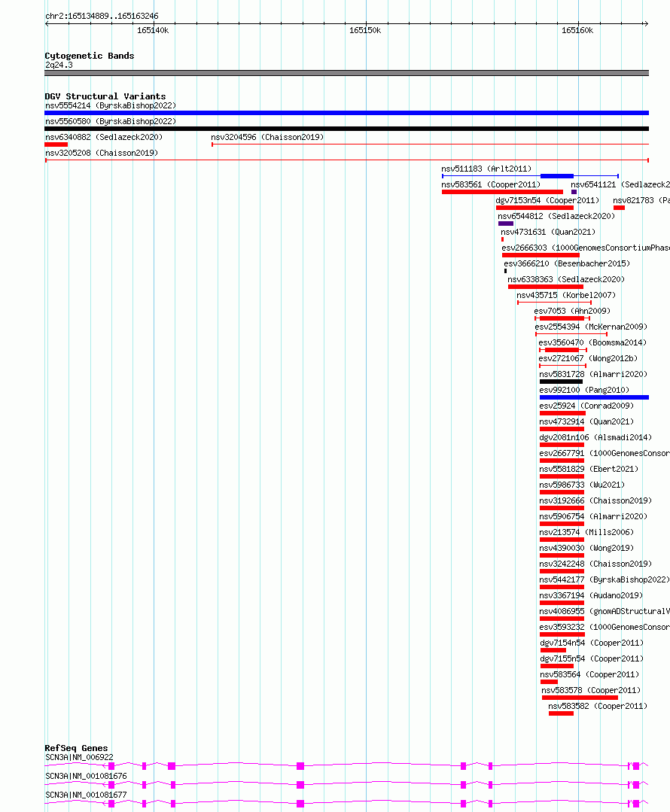The width and height of the screenshot is (670, 812).
Task: Open esv2721067 (Wong2012b) label
Action: (x=588, y=358)
